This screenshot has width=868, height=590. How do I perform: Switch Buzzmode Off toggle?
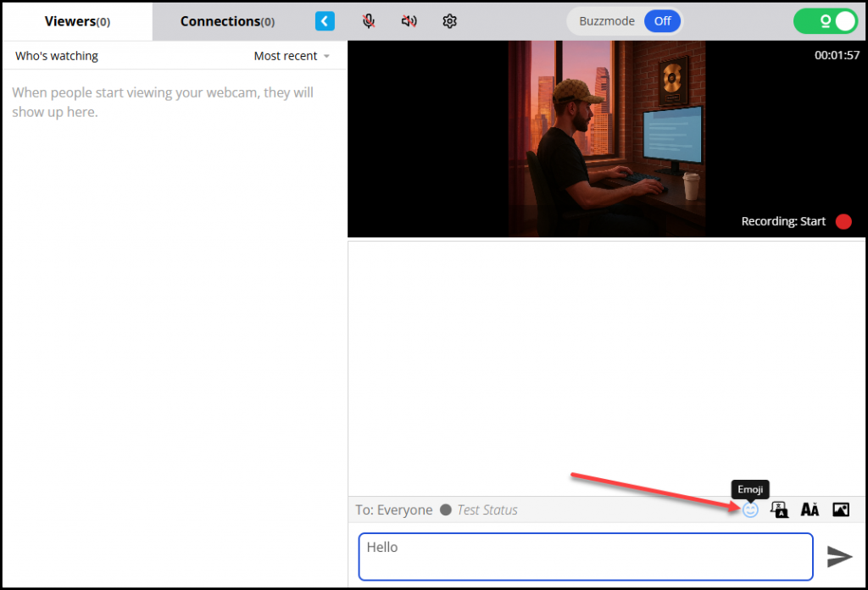pos(662,21)
